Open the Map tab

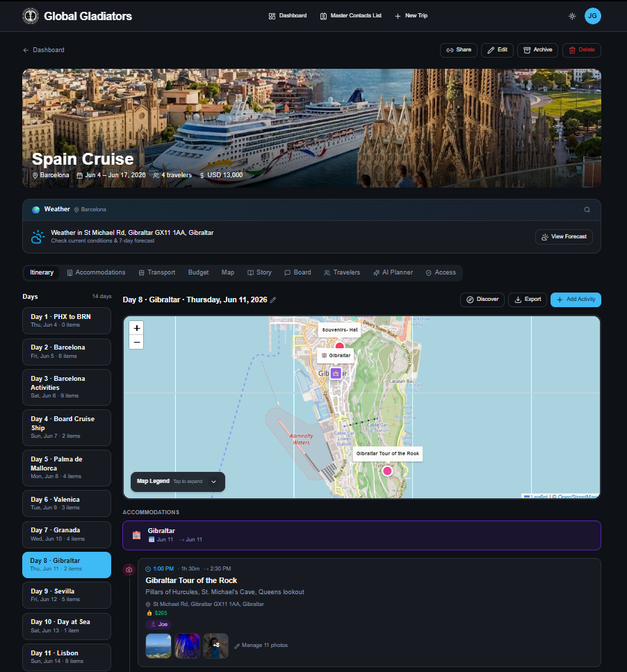tap(228, 272)
